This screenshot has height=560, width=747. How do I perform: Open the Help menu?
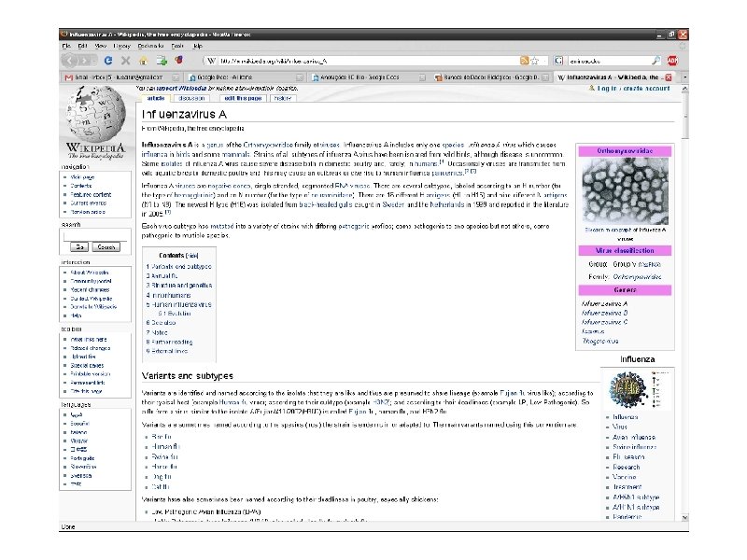[x=197, y=46]
